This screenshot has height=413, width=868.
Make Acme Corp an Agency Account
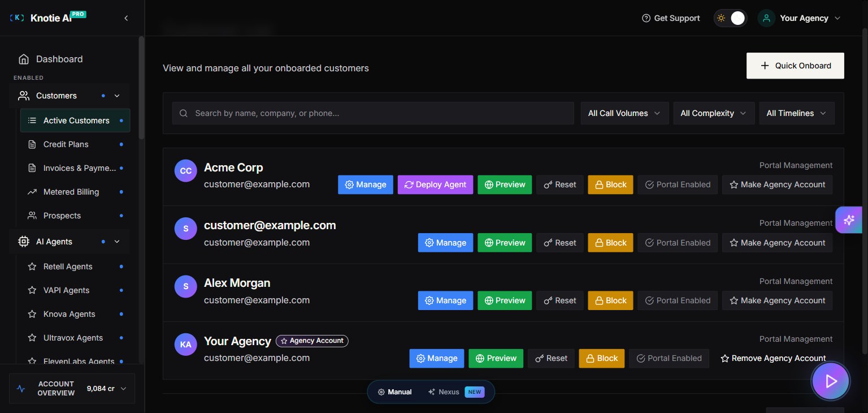[777, 184]
